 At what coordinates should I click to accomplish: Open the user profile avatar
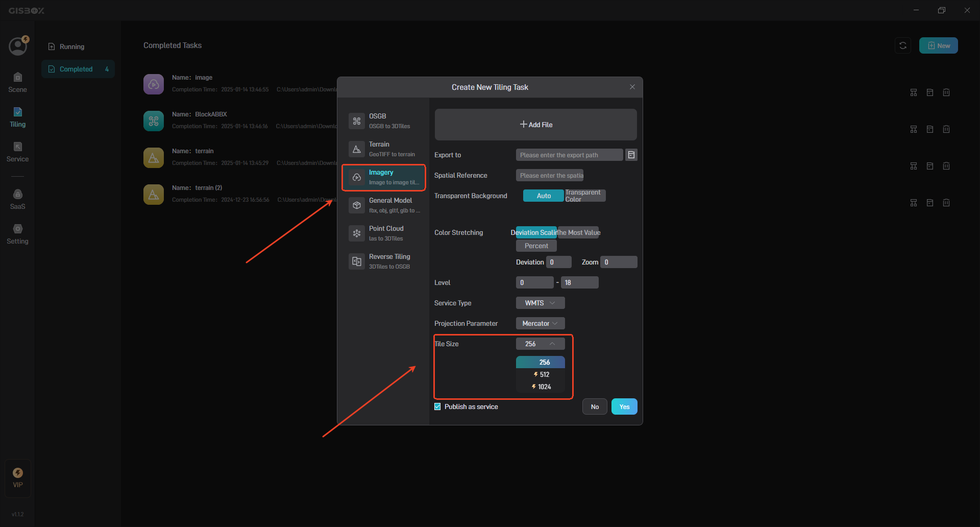[18, 46]
